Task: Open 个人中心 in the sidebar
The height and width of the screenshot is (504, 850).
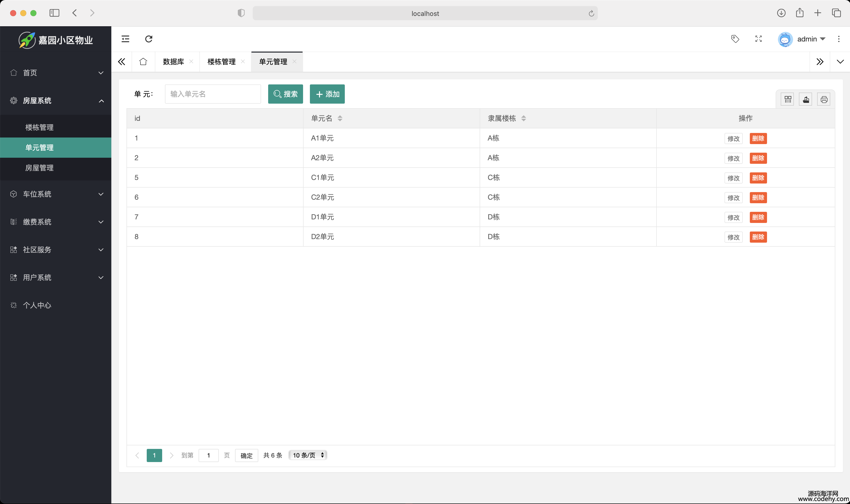Action: 56,306
